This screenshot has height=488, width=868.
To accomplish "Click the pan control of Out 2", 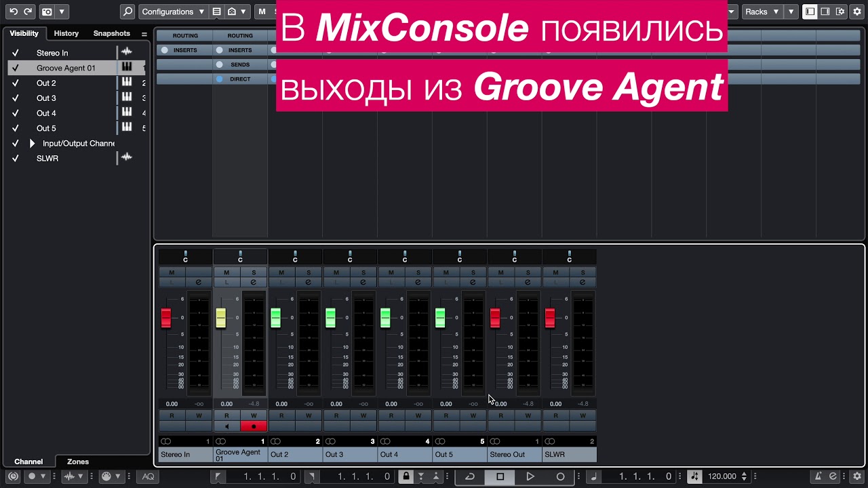I will pos(295,256).
